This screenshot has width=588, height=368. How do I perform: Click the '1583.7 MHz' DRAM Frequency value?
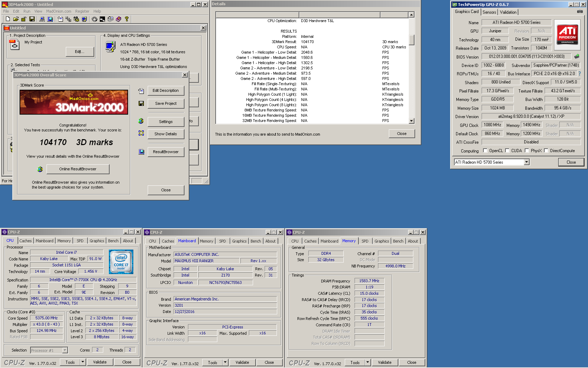coord(369,281)
